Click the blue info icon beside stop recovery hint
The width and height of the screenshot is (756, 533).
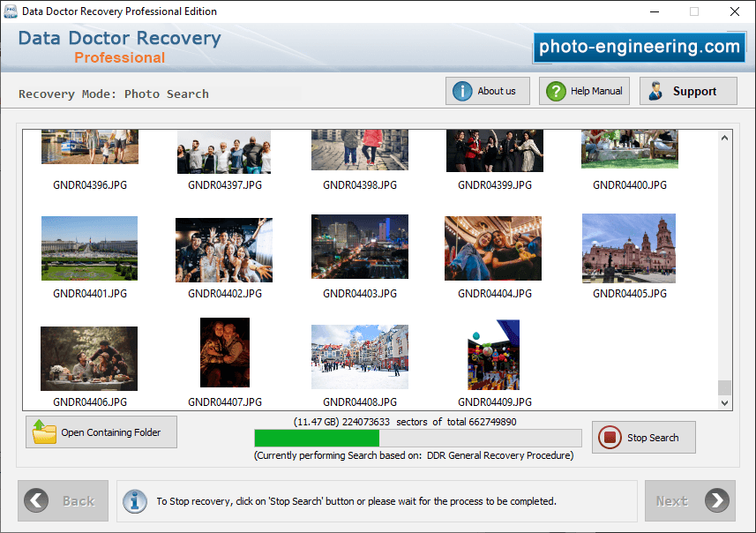pos(135,501)
